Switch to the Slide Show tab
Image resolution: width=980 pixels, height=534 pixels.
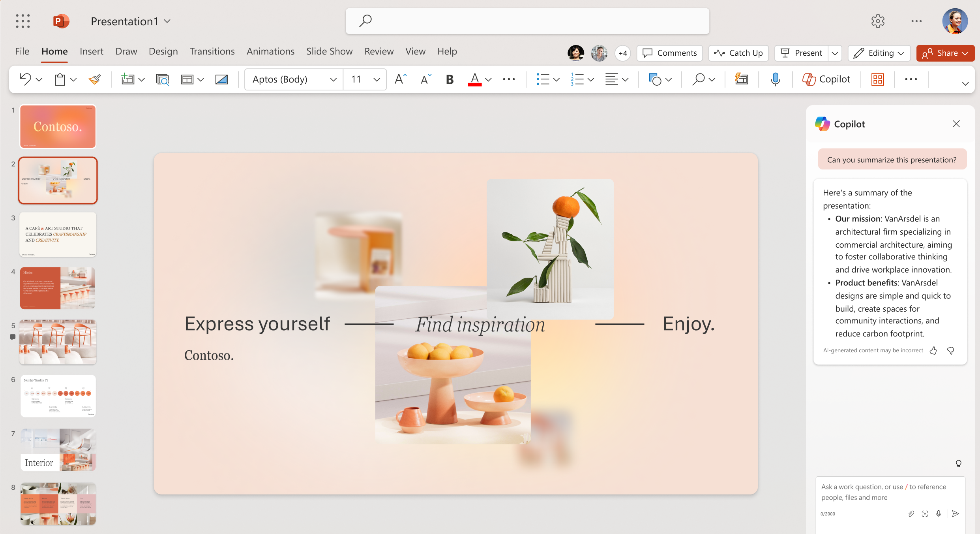[x=329, y=51]
